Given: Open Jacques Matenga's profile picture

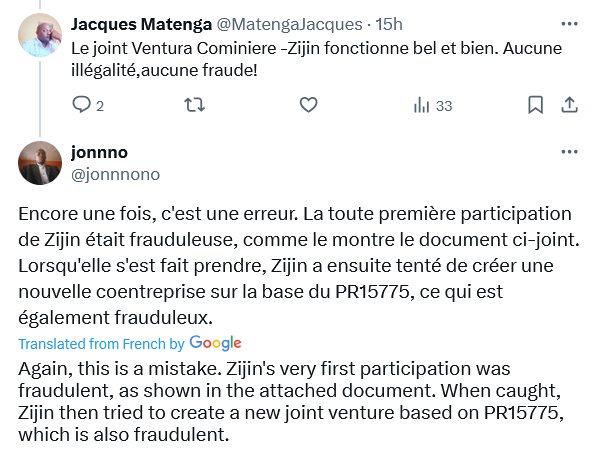Looking at the screenshot, I should 40,35.
